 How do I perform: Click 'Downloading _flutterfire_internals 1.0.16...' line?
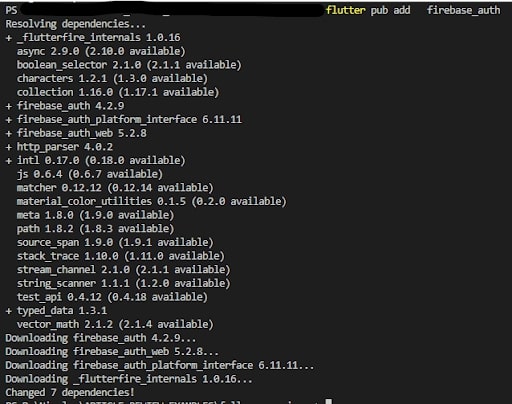(x=129, y=379)
